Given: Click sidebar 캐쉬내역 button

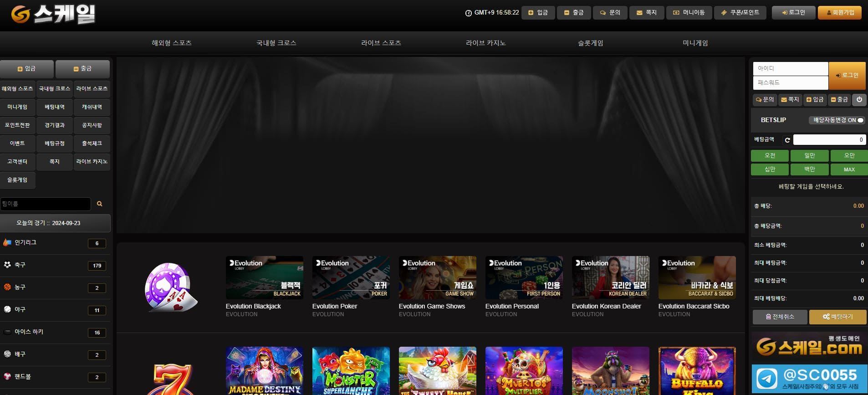Looking at the screenshot, I should coord(92,107).
